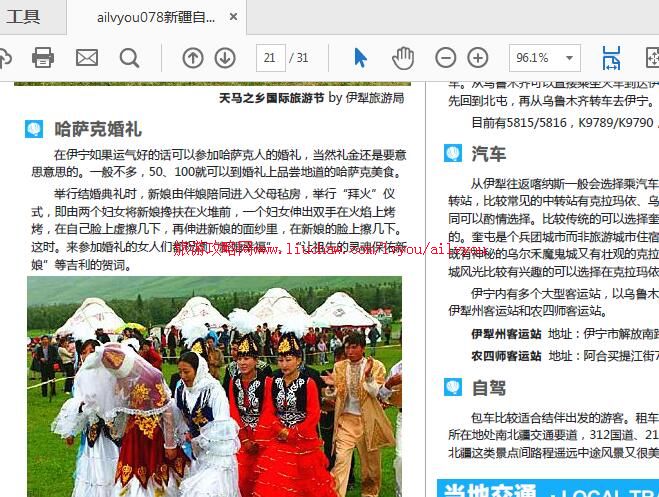Choose the arrow selection tool

[361, 58]
